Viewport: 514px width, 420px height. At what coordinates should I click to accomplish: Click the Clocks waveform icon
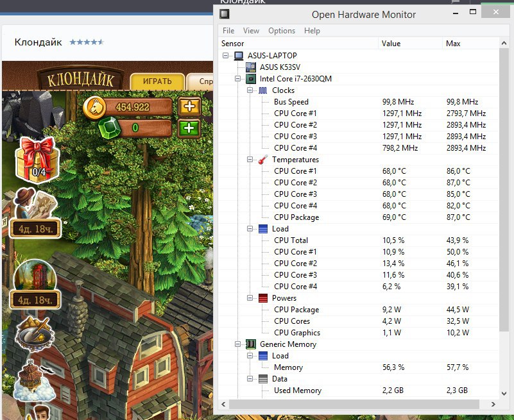(x=263, y=90)
